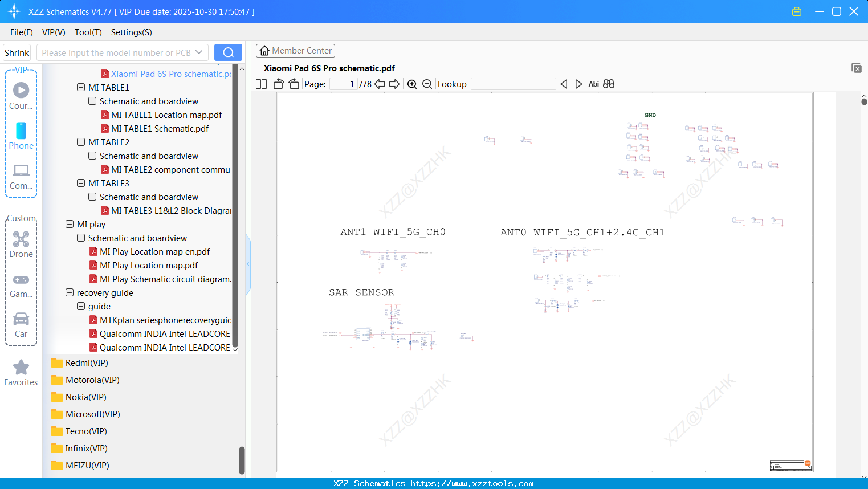Select the Computer category icon
Image resolution: width=868 pixels, height=489 pixels.
[x=21, y=176]
